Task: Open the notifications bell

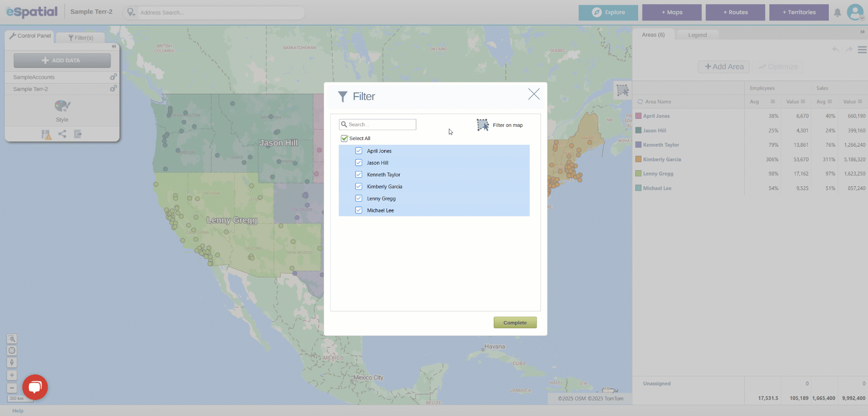Action: (837, 13)
